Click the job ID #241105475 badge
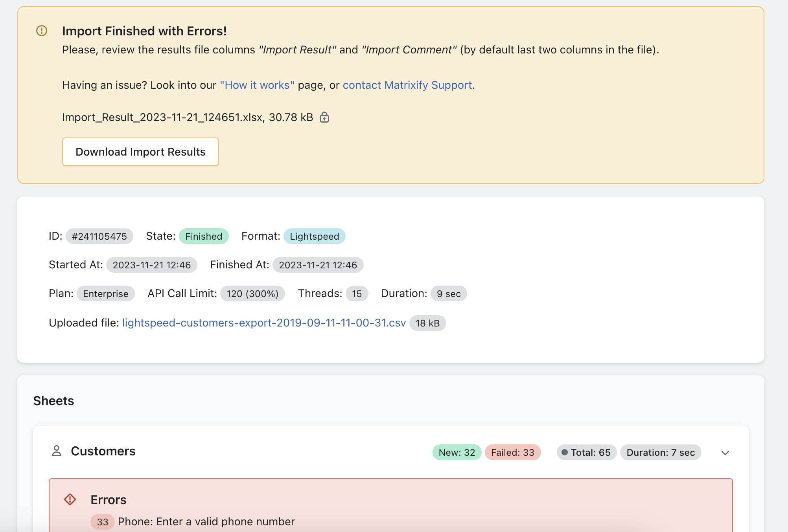The height and width of the screenshot is (532, 788). click(99, 236)
